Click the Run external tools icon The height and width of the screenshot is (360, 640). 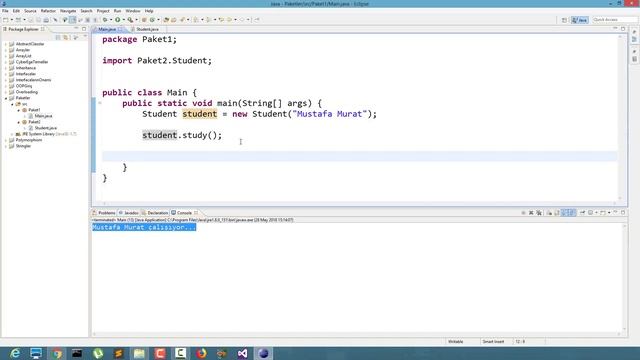click(x=130, y=20)
